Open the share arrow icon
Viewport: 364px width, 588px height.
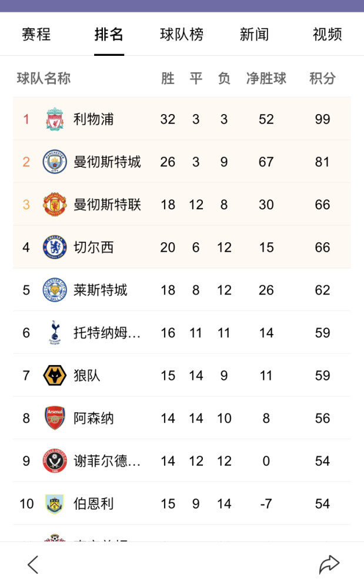329,564
